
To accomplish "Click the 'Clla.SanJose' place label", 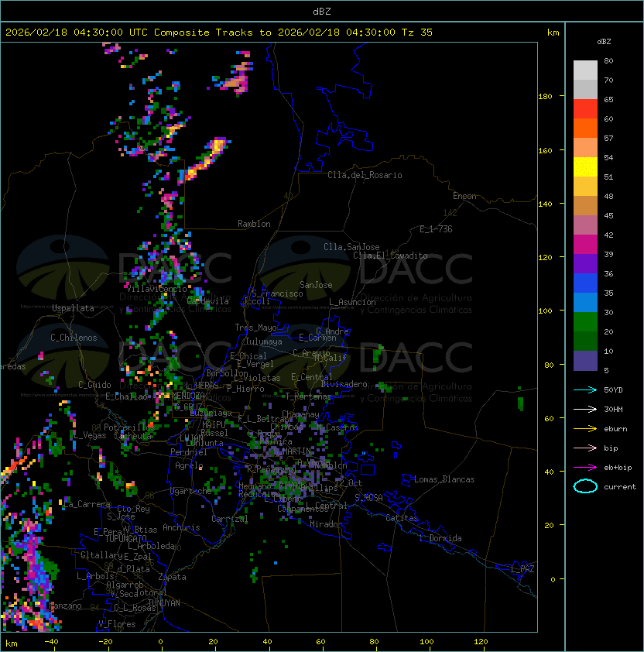I will tap(351, 247).
